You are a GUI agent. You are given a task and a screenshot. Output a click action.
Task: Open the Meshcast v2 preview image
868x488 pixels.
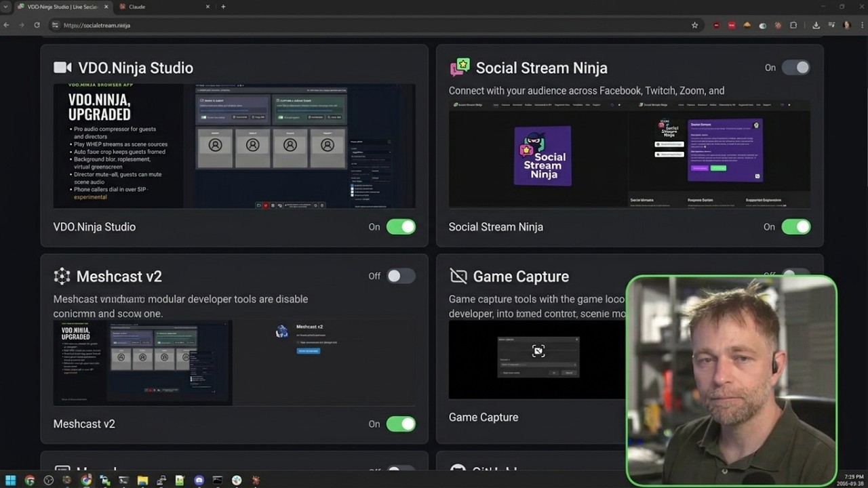pos(235,363)
